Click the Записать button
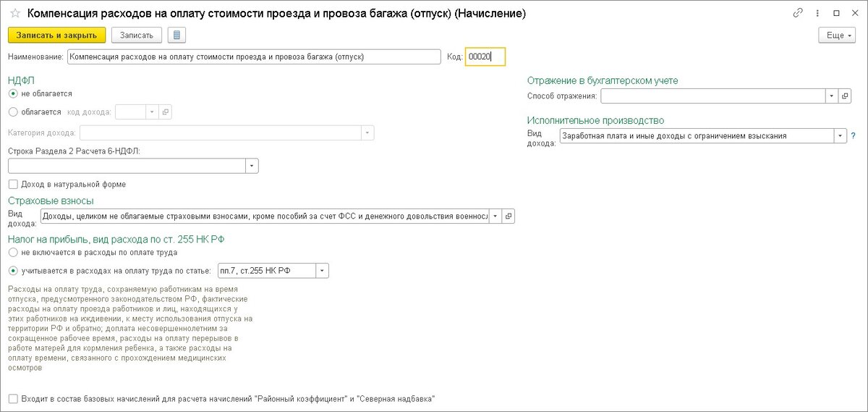Image resolution: width=868 pixels, height=412 pixels. click(137, 35)
